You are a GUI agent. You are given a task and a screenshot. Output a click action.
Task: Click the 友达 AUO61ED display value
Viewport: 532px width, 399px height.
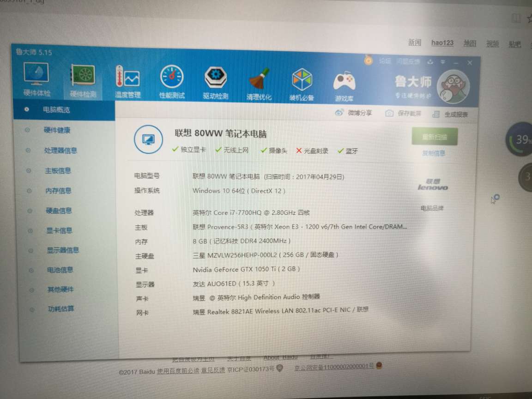pyautogui.click(x=234, y=283)
